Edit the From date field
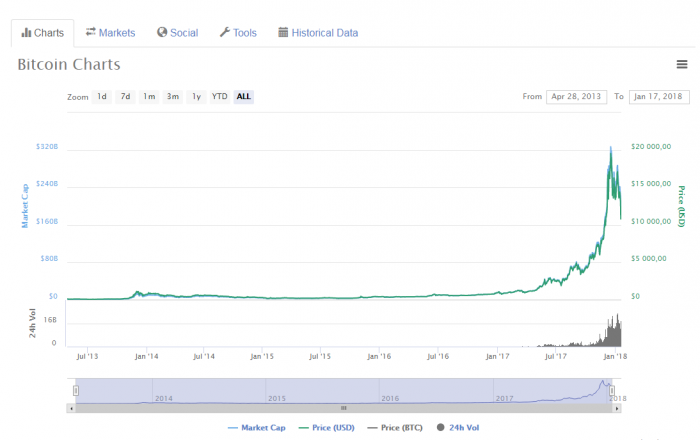This screenshot has width=700, height=440. (576, 96)
